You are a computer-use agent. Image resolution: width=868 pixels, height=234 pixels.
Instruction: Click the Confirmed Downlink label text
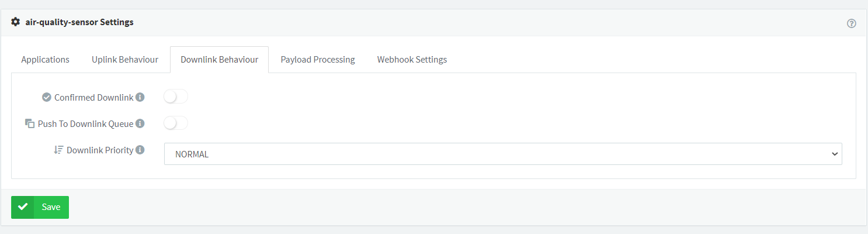93,98
